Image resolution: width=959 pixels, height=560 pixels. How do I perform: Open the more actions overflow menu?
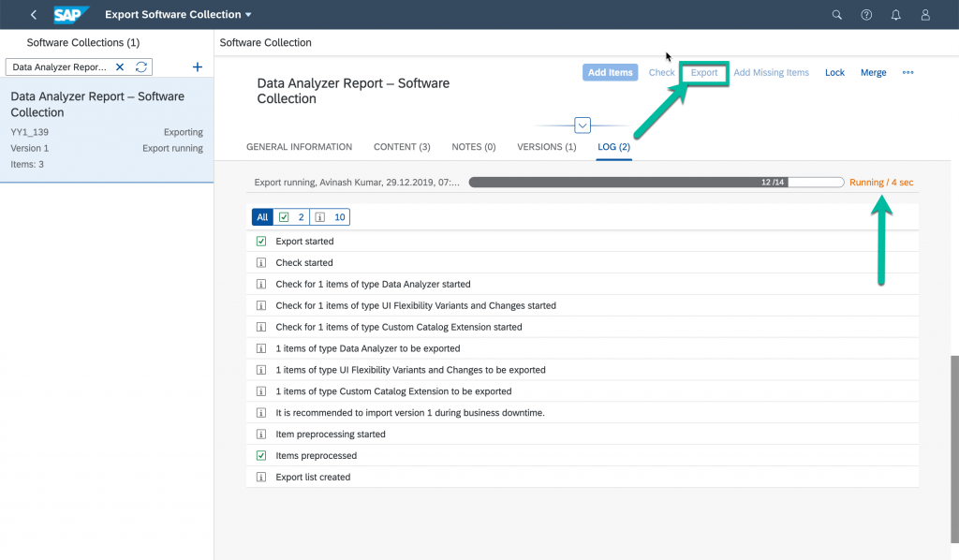pyautogui.click(x=907, y=72)
